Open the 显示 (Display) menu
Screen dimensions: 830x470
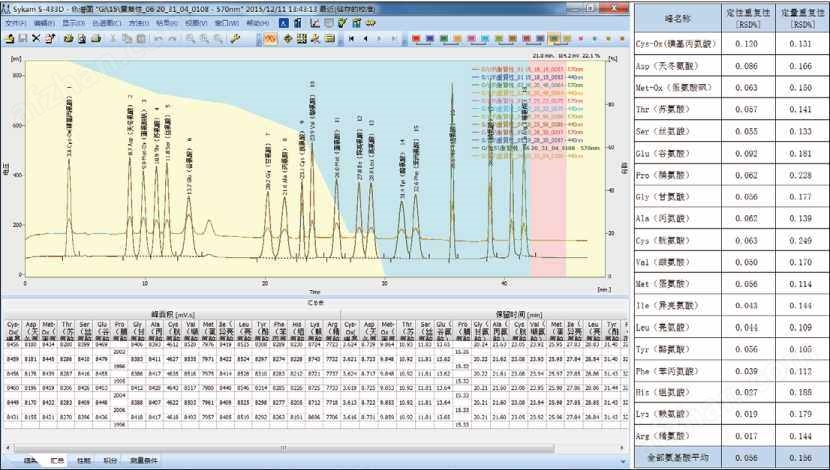[73, 23]
